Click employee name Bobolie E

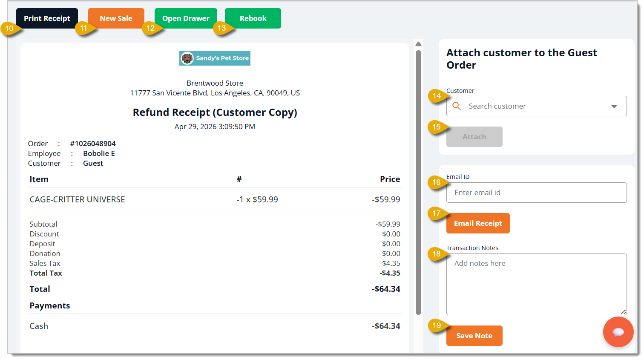[99, 153]
